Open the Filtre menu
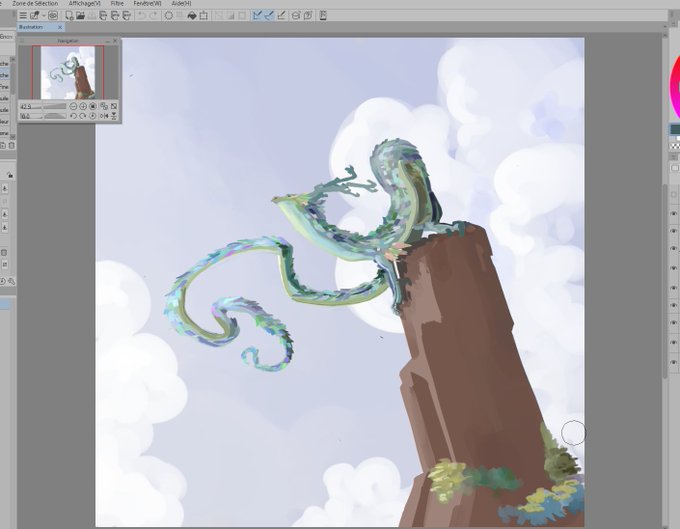Viewport: 680px width, 529px height. [117, 3]
